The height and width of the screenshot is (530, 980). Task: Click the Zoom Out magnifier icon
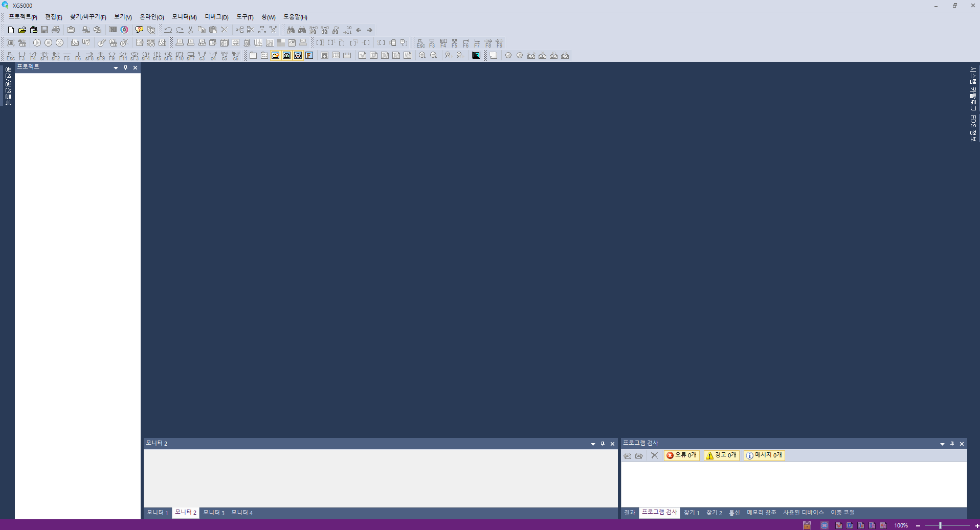coord(434,56)
